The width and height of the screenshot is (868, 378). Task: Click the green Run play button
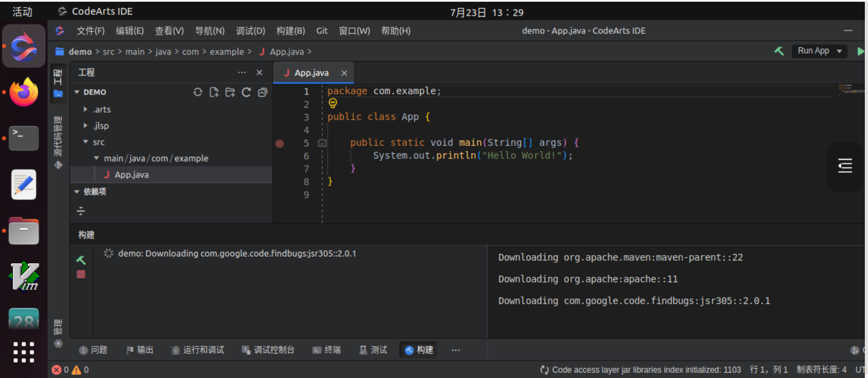pos(860,52)
